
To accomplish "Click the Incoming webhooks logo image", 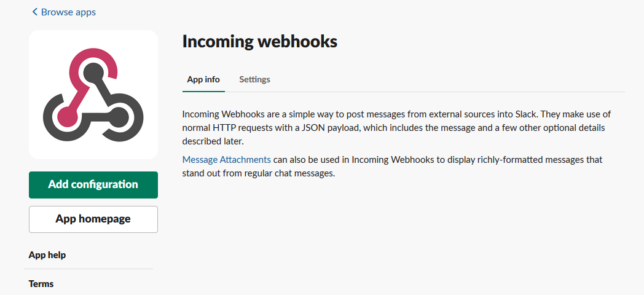I will tap(93, 95).
